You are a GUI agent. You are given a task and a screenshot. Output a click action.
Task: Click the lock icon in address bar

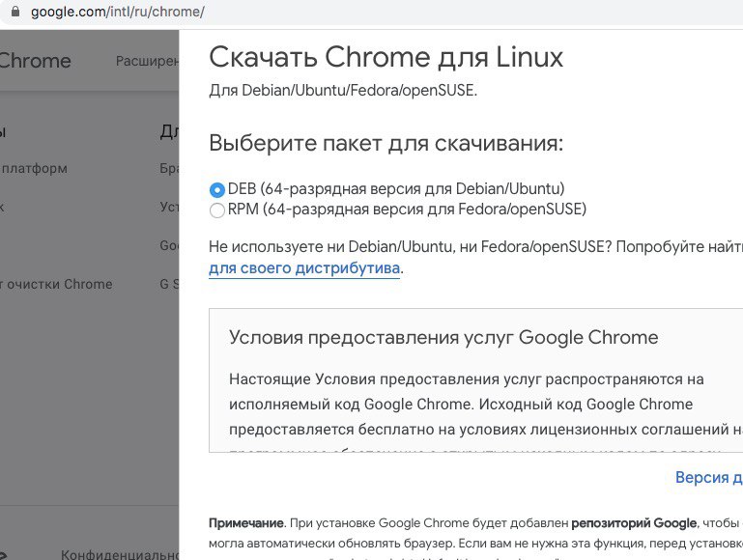point(15,11)
